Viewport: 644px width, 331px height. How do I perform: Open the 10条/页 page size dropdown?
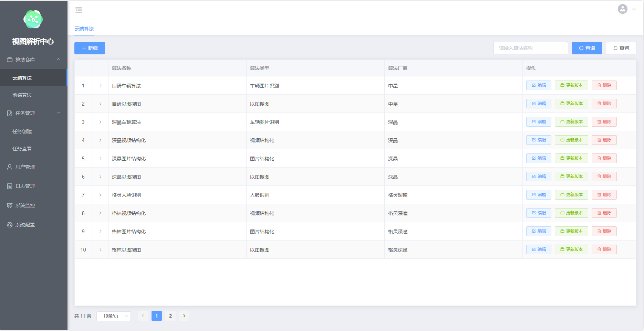point(114,316)
